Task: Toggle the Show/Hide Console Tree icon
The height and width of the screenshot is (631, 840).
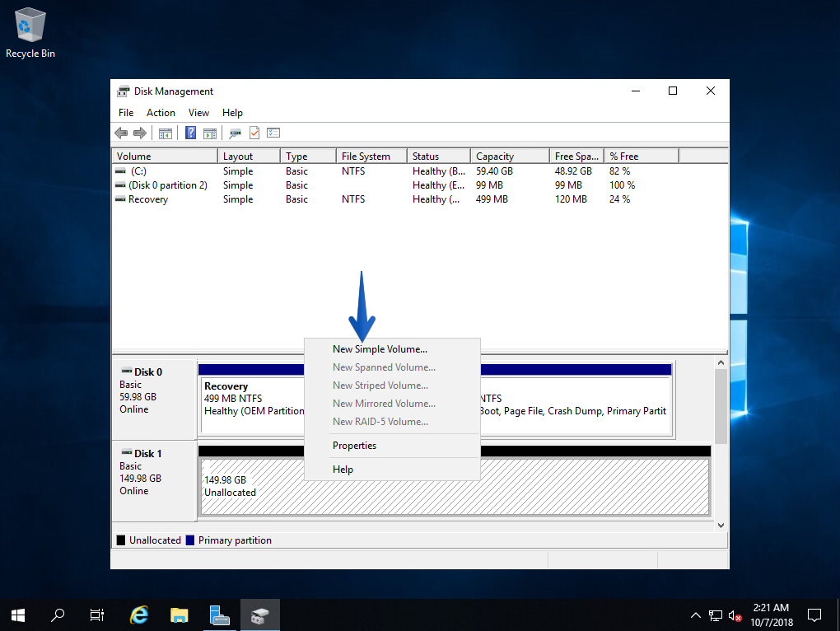Action: coord(166,133)
